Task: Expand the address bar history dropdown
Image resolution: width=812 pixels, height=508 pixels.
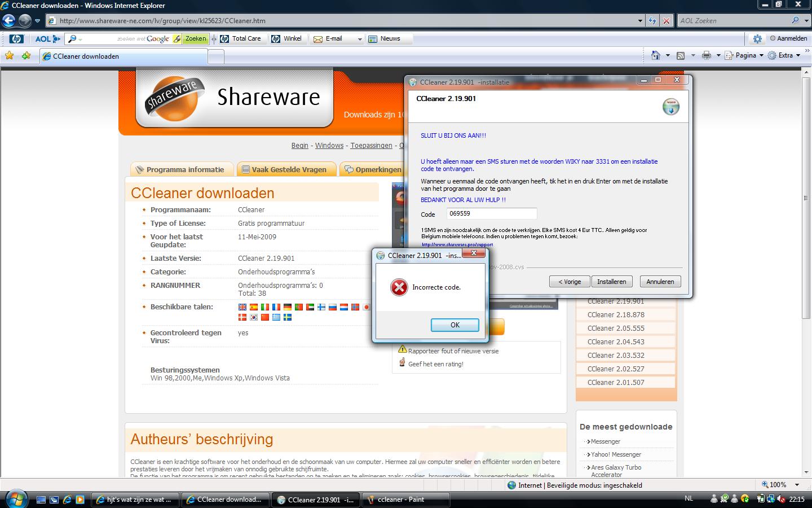Action: (x=640, y=21)
